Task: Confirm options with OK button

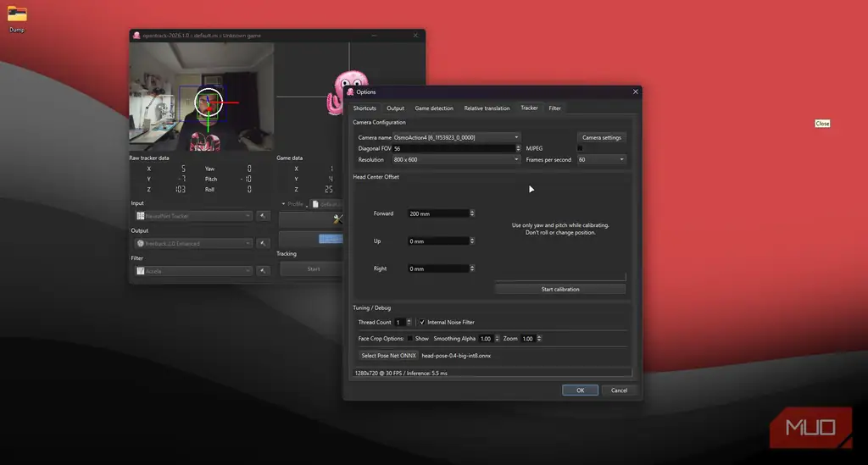Action: pos(580,390)
